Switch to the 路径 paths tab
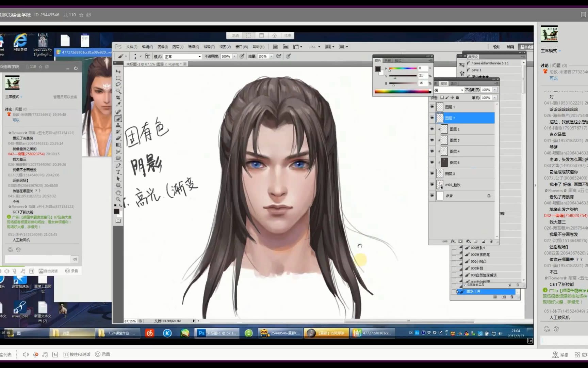This screenshot has height=368, width=588. 454,83
